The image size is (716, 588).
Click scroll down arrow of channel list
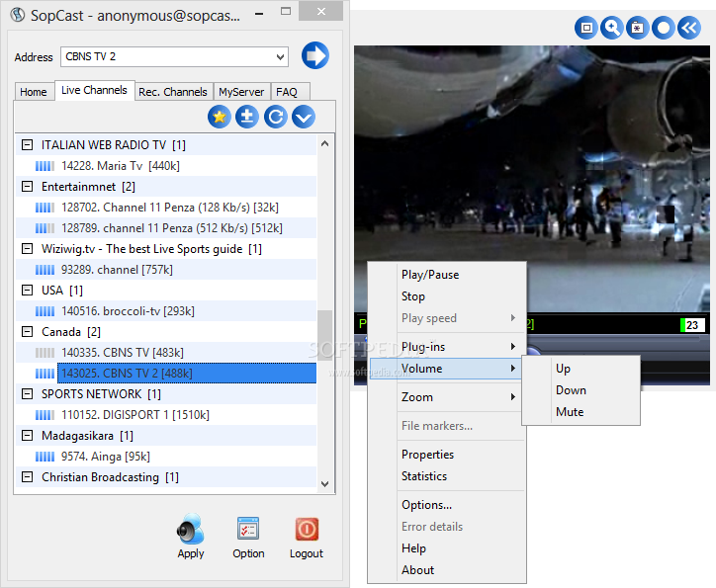coord(324,484)
